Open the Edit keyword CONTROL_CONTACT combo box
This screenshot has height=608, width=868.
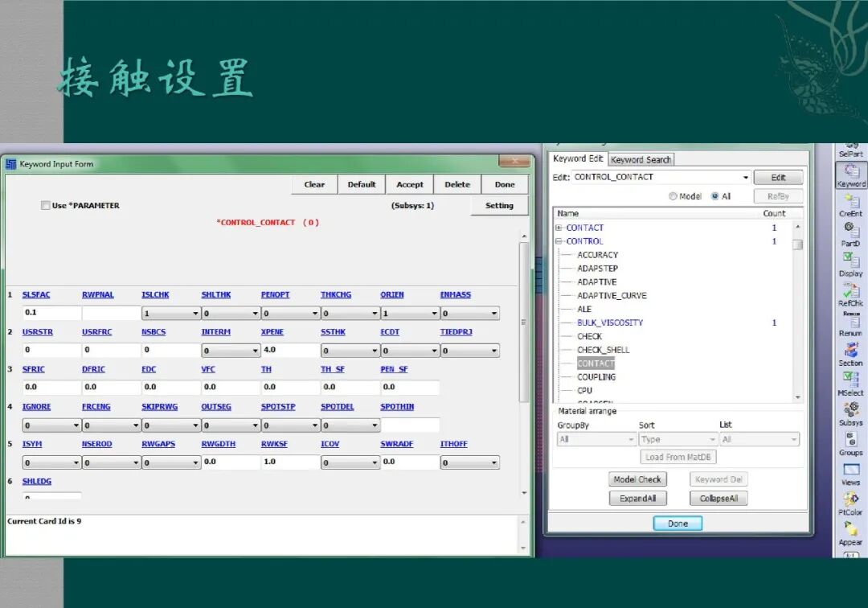[661, 177]
